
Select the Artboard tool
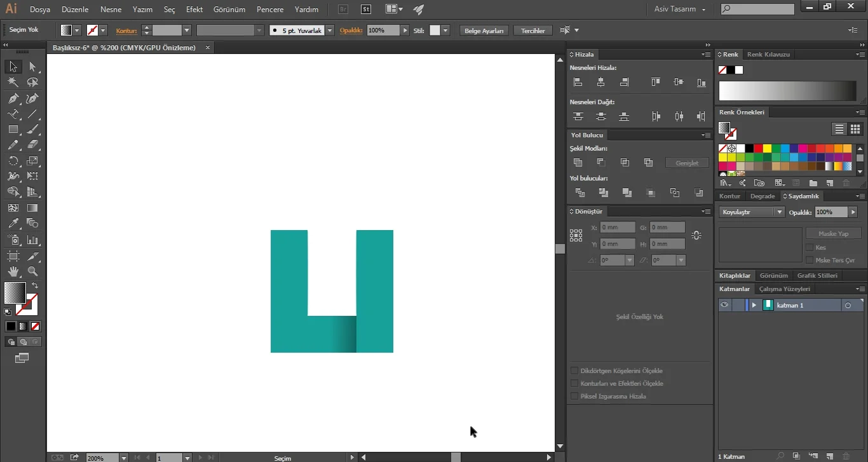[x=13, y=256]
